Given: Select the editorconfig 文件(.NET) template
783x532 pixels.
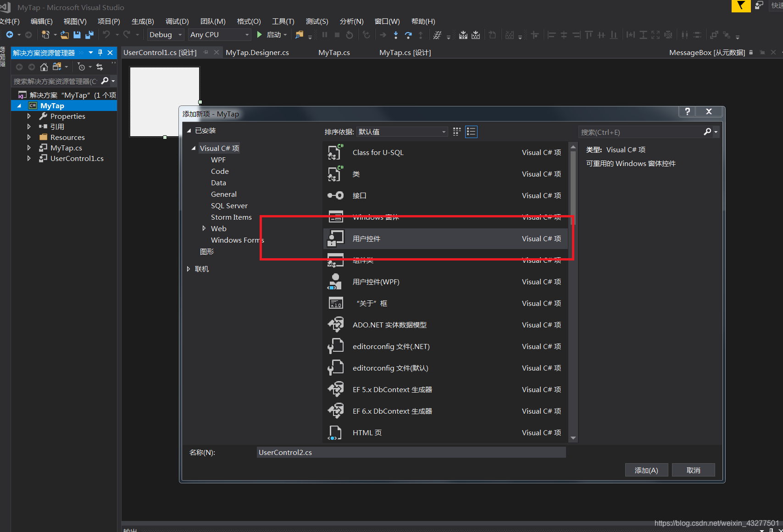Looking at the screenshot, I should point(445,346).
